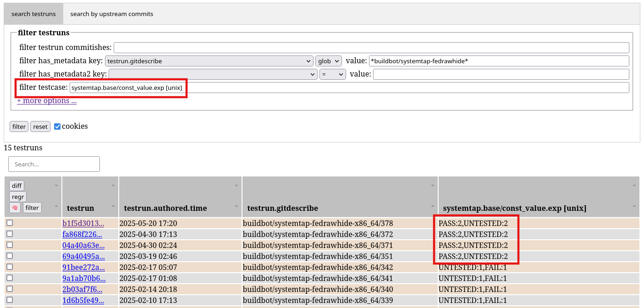
Task: Sort const_value.exp column ascending with up arrow
Action: point(634,207)
